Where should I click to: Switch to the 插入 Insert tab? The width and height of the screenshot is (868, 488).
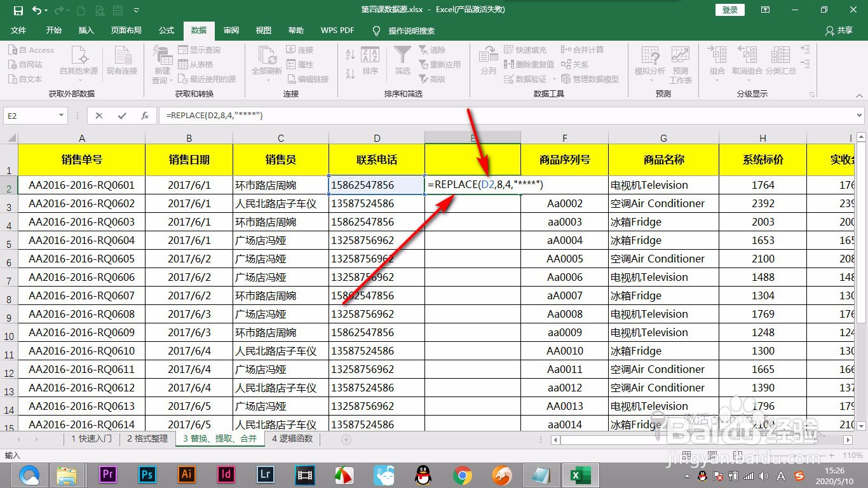[x=86, y=30]
